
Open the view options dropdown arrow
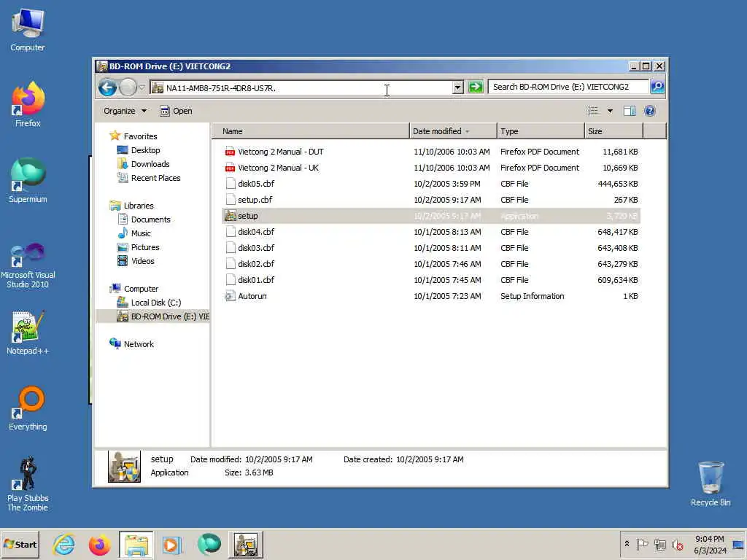[x=610, y=111]
